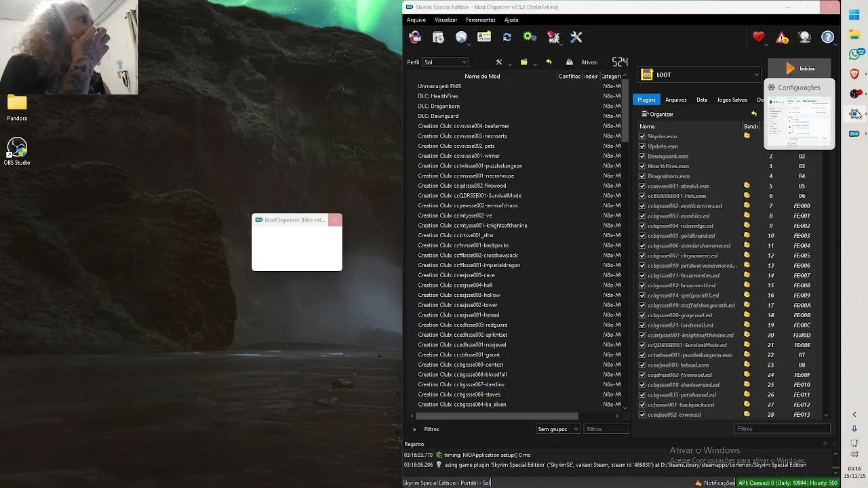This screenshot has height=488, width=868.
Task: Click the refresh arrows toolbar icon
Action: (x=507, y=37)
